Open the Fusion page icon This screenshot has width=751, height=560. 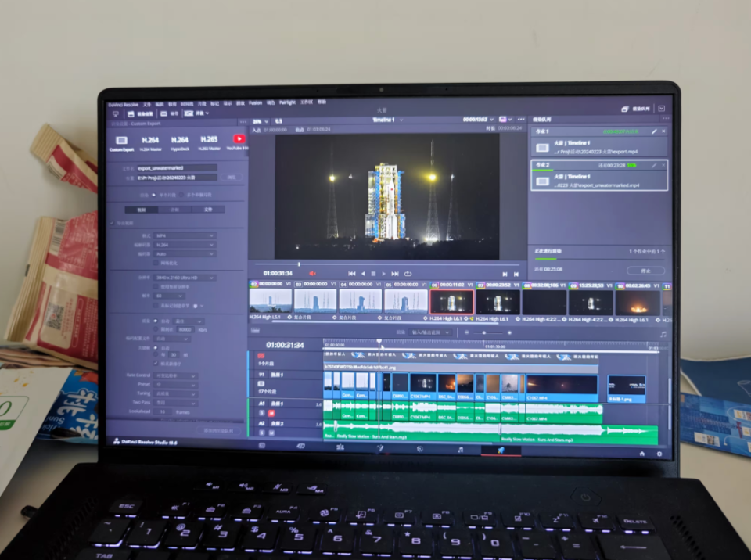pos(380,448)
